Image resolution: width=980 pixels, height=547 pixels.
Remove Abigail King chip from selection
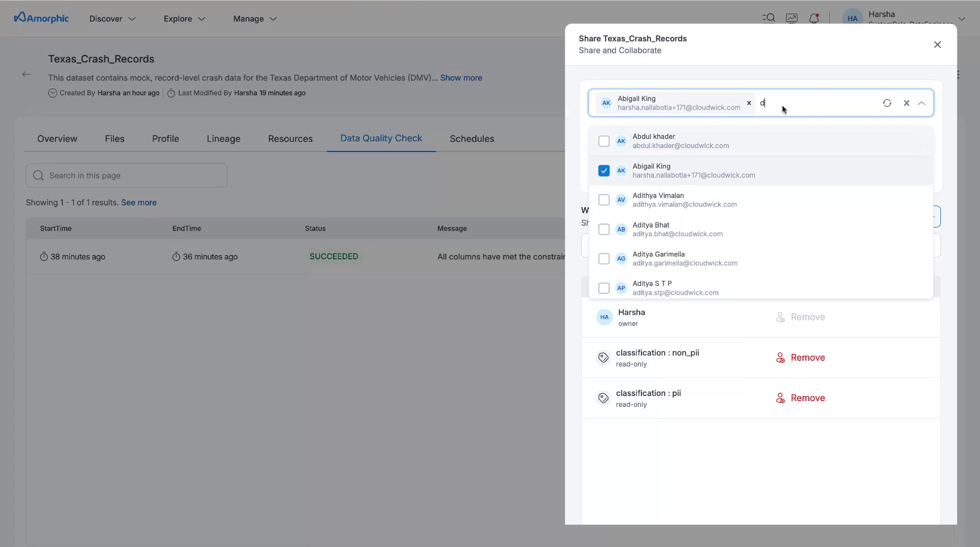point(749,103)
